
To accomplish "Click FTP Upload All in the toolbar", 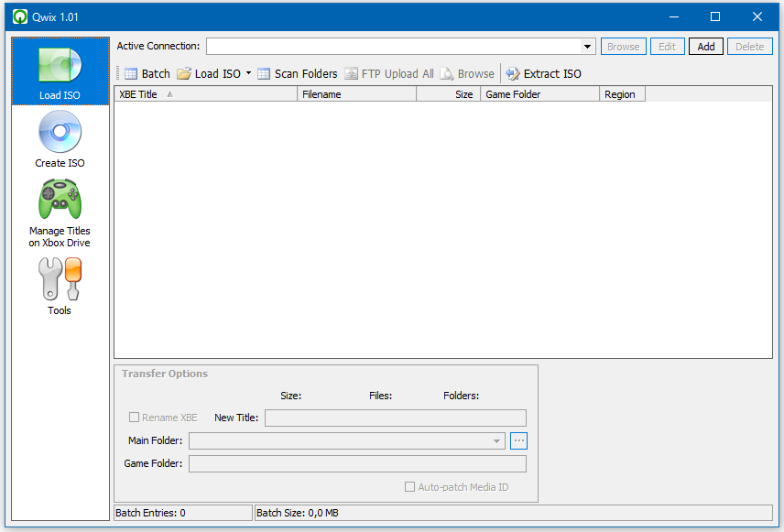I will click(x=389, y=74).
